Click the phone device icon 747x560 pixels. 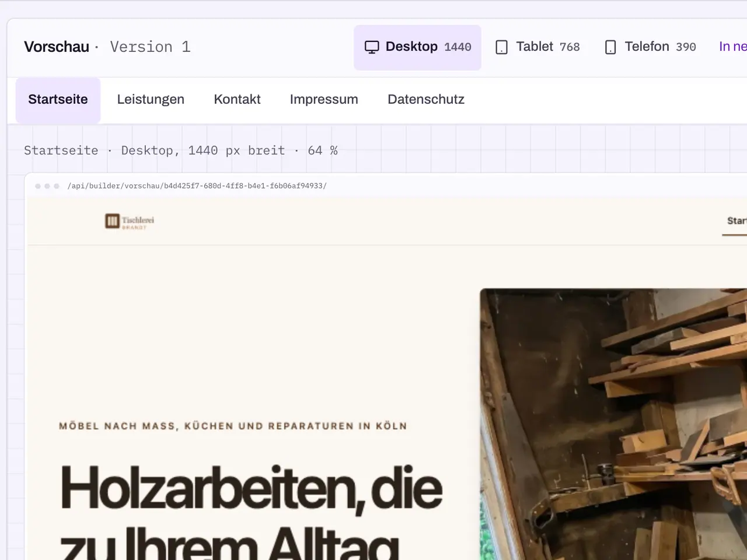click(x=610, y=47)
